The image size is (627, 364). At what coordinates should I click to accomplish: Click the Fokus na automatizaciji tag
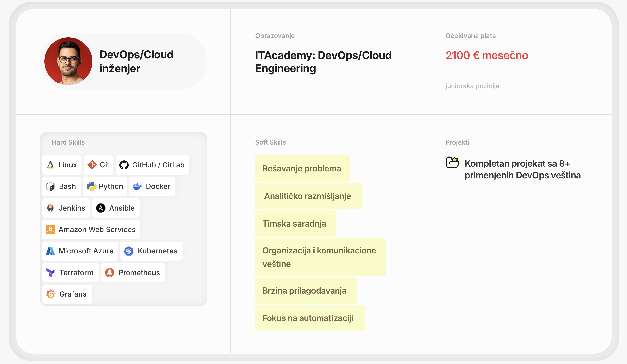pos(310,318)
